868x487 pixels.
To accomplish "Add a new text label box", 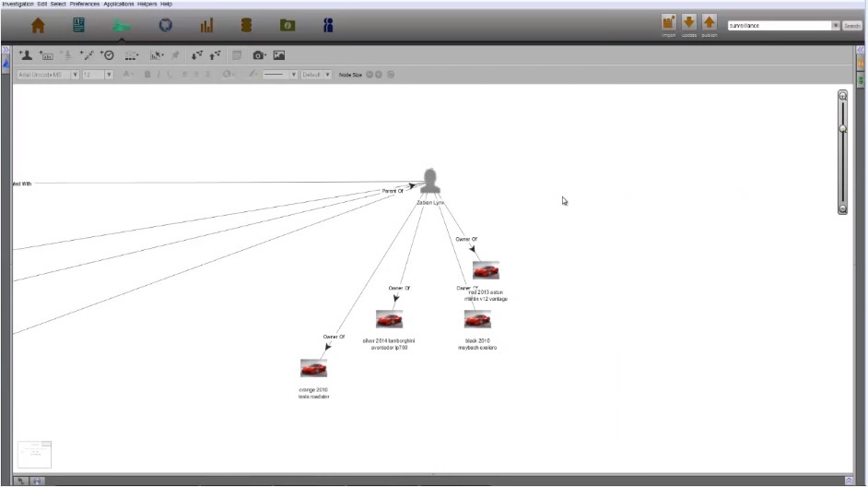I will pos(46,55).
